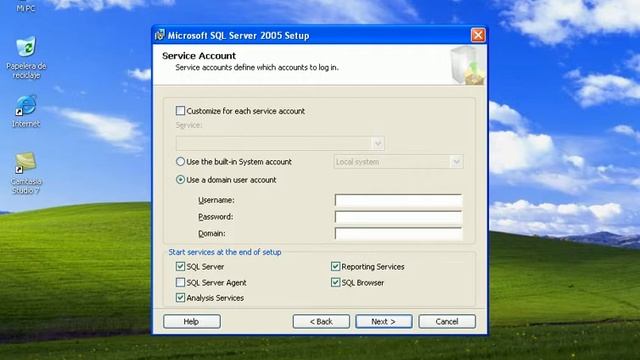This screenshot has width=640, height=360.
Task: Click the Service Account heading text
Action: [199, 56]
